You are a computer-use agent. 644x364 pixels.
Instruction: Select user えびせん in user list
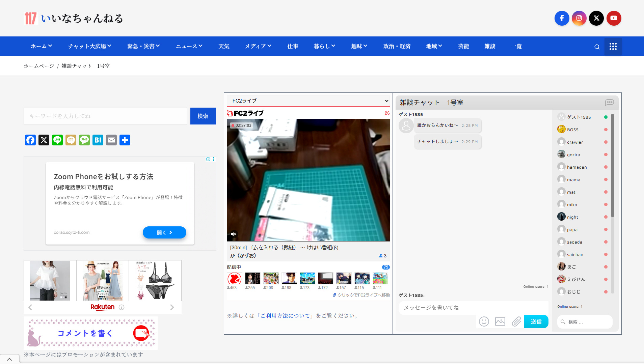[583, 279]
